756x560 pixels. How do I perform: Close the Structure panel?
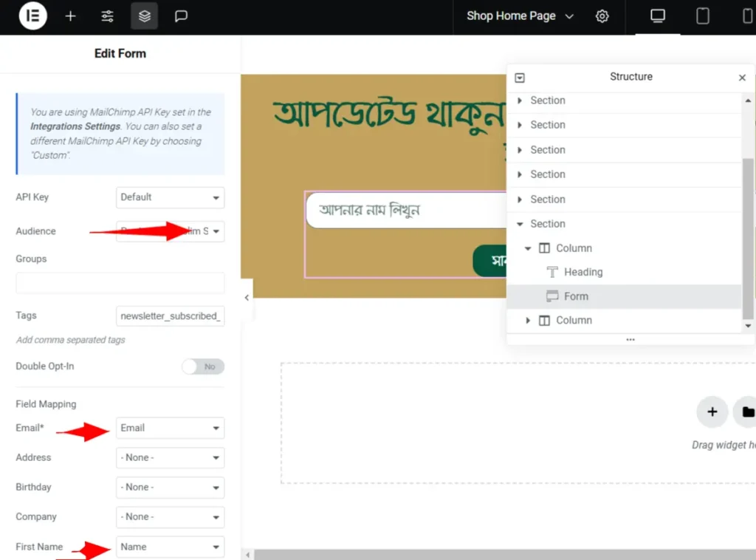[742, 78]
